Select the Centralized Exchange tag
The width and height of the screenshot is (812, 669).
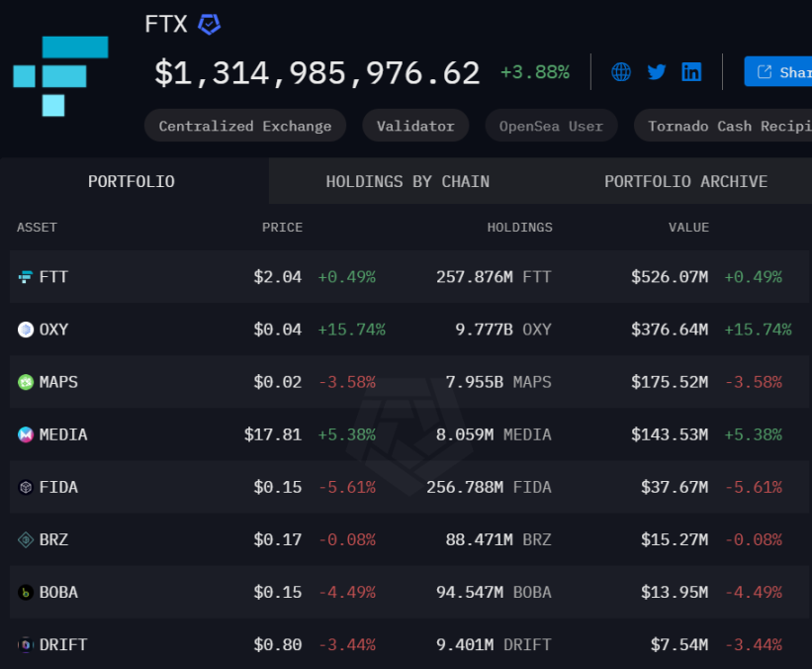point(245,126)
